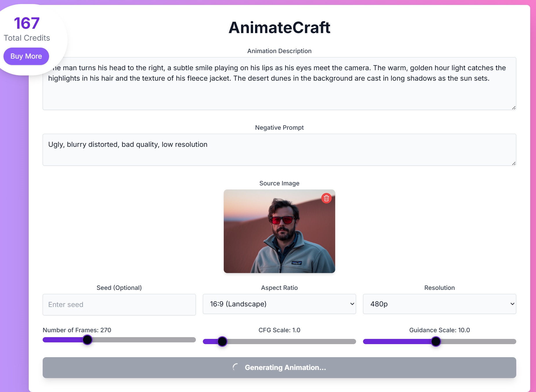Click the Negative Prompt label

[279, 128]
